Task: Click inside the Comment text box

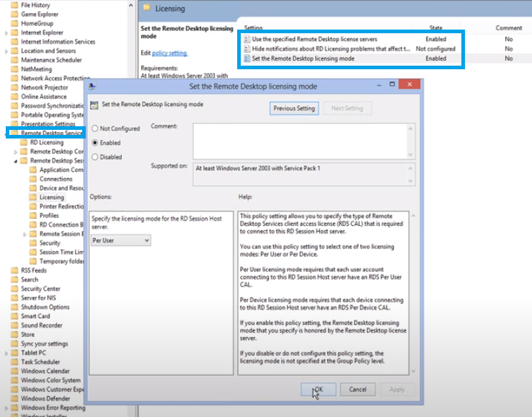Action: (x=301, y=141)
